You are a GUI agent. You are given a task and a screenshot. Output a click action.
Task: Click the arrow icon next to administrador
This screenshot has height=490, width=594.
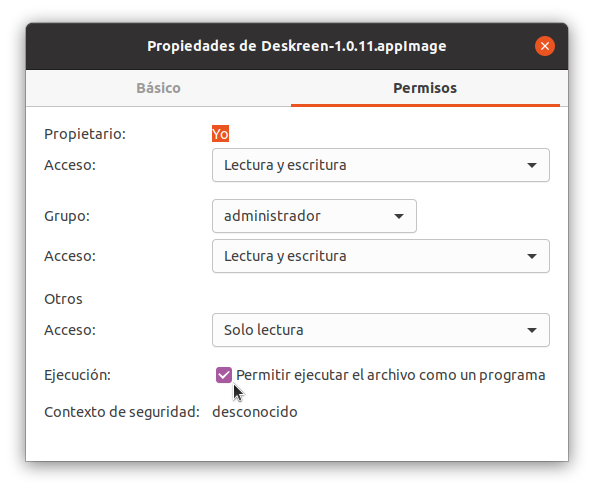pos(399,216)
